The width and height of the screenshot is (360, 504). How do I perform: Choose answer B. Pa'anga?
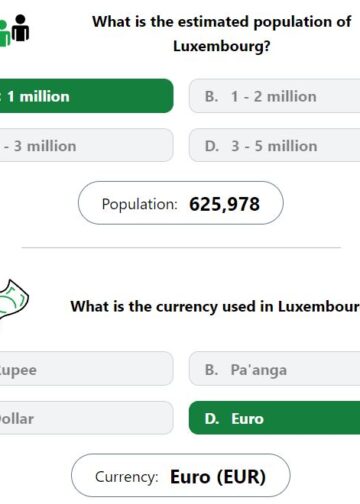[x=274, y=369]
